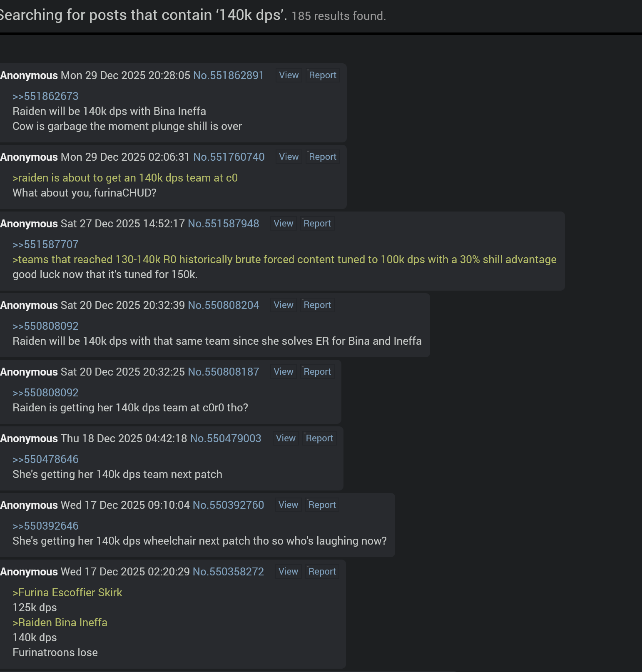Click the search heading containing '140k dps'
Viewport: 642px width, 672px height.
click(x=144, y=15)
